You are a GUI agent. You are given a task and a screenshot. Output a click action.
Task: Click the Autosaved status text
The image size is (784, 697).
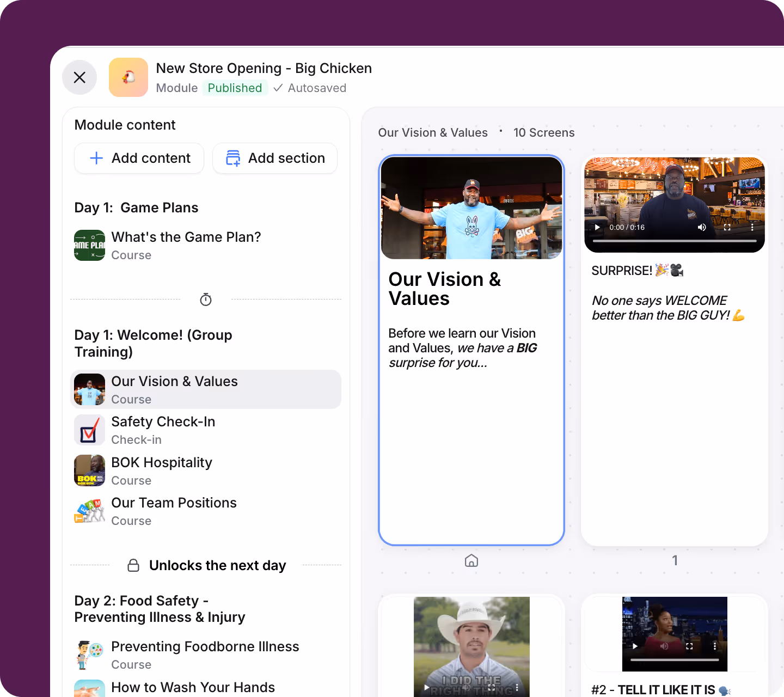317,88
